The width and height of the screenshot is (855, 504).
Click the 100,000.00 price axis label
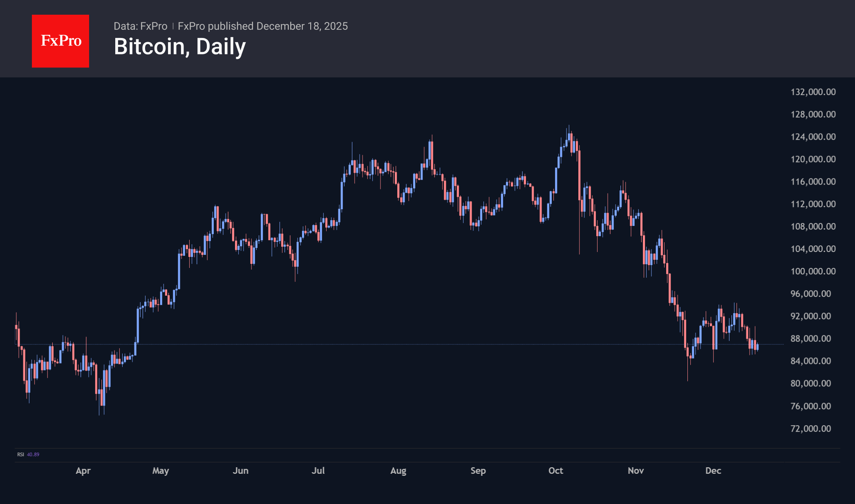click(x=813, y=271)
